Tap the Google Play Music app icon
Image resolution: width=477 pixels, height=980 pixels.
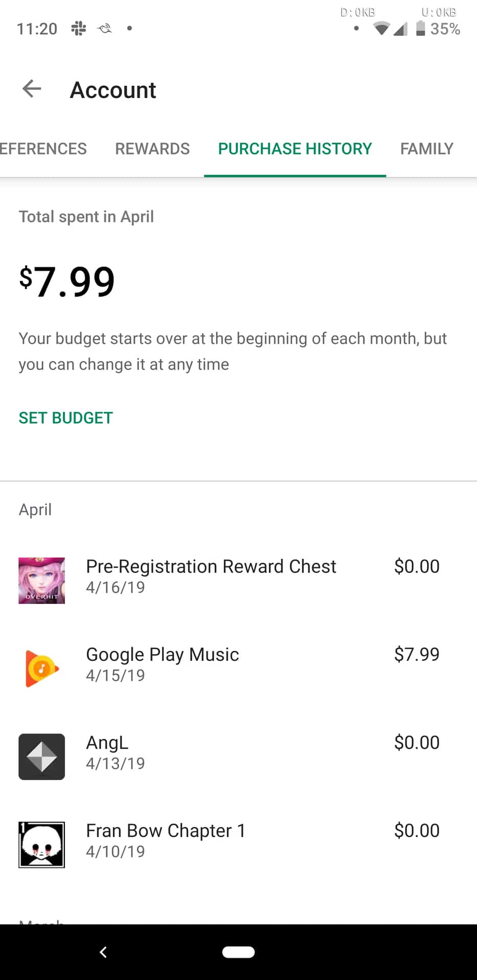[42, 668]
